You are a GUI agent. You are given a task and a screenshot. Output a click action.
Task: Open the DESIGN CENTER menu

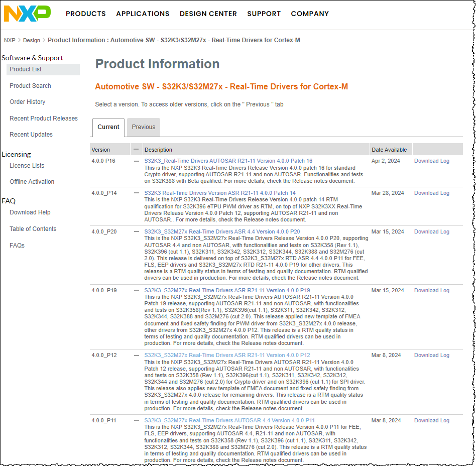click(208, 14)
